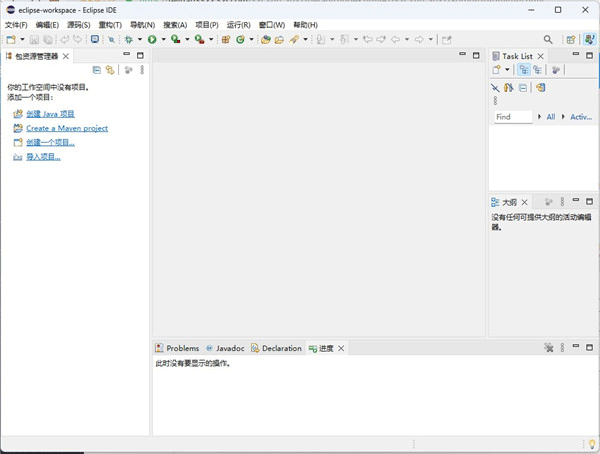Click the tip lightbulb in status bar
Image resolution: width=600 pixels, height=454 pixels.
point(591,443)
